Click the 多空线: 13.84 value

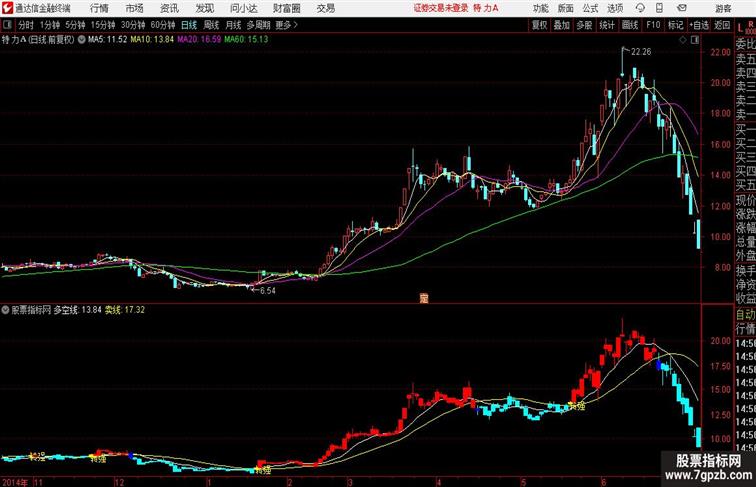(77, 310)
